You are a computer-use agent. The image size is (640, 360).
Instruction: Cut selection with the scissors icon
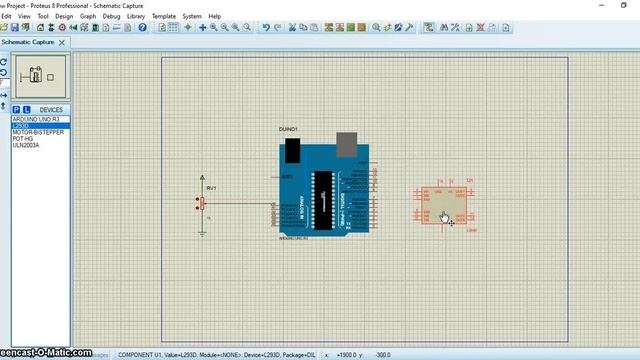(292, 27)
